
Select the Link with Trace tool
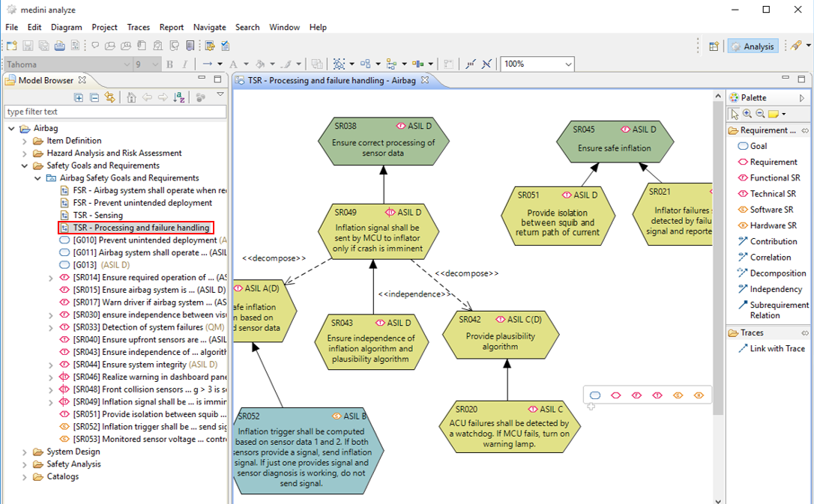point(777,348)
